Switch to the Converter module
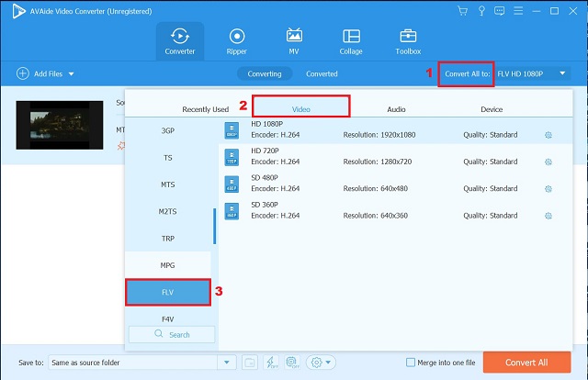Image resolution: width=588 pixels, height=380 pixels. click(180, 41)
